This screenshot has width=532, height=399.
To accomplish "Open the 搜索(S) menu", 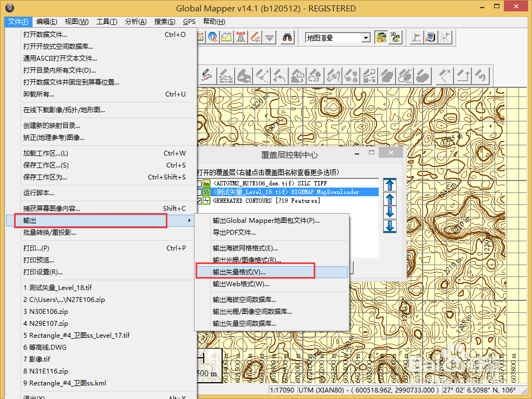I will [x=165, y=21].
